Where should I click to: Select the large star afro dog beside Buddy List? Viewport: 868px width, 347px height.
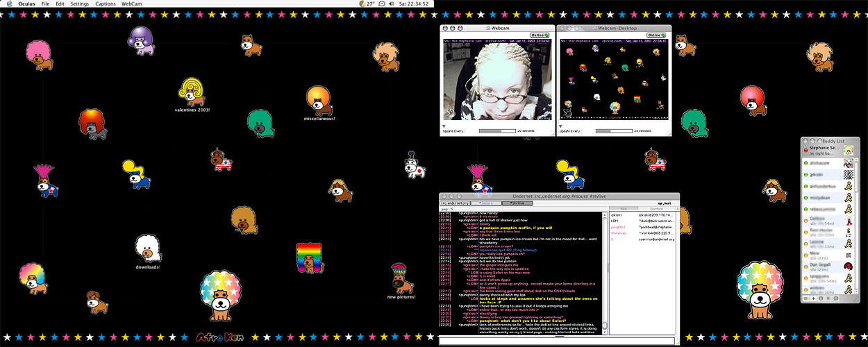(x=765, y=291)
